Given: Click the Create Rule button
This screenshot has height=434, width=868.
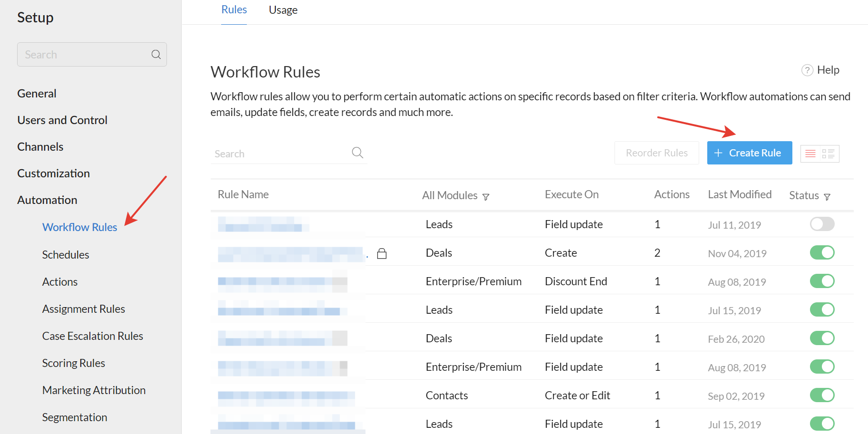Looking at the screenshot, I should point(749,153).
